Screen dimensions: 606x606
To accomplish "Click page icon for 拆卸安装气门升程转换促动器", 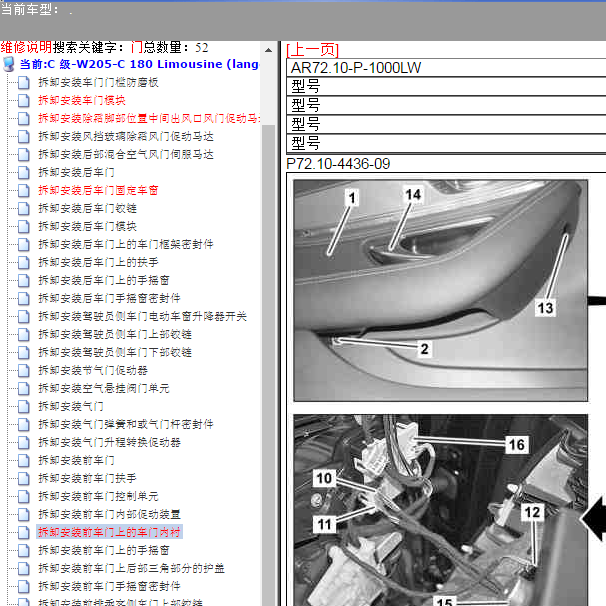I will [x=24, y=442].
